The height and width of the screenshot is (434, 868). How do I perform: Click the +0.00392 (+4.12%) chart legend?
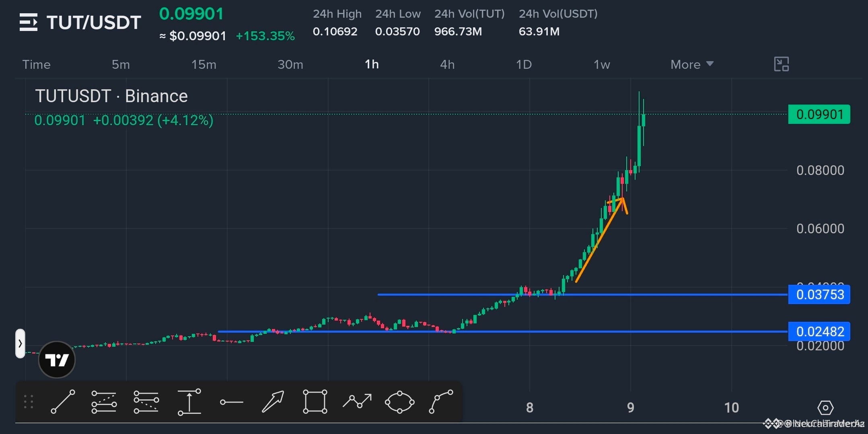153,120
